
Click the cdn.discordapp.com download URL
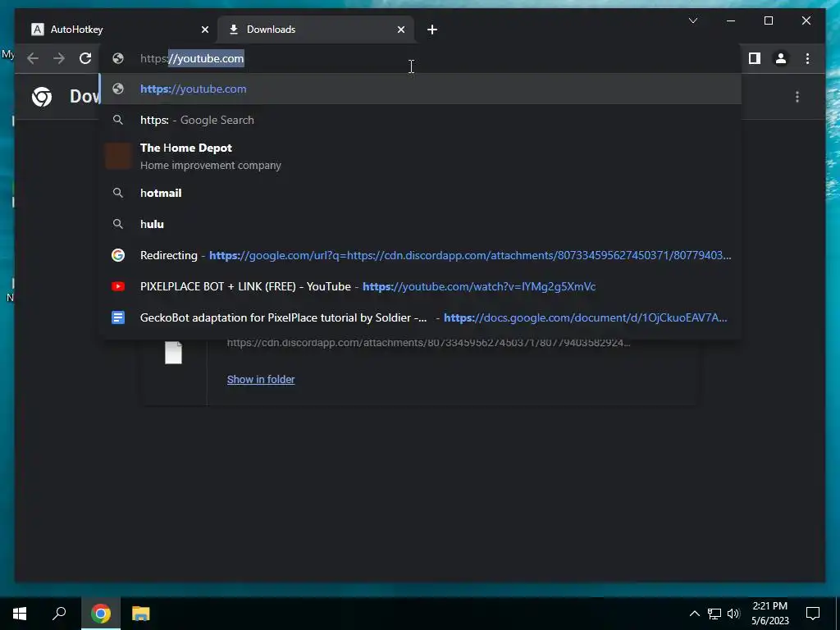point(428,343)
